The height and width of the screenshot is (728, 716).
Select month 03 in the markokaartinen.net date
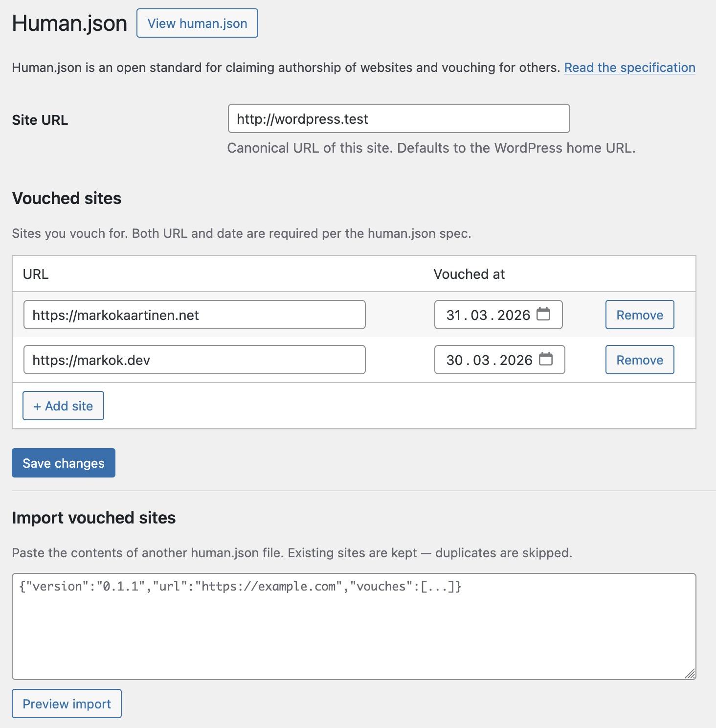coord(479,315)
